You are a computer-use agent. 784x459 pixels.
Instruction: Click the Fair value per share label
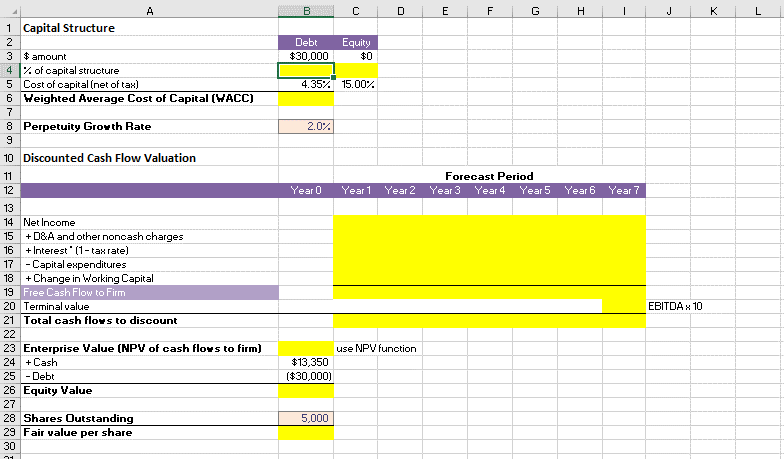tap(78, 432)
